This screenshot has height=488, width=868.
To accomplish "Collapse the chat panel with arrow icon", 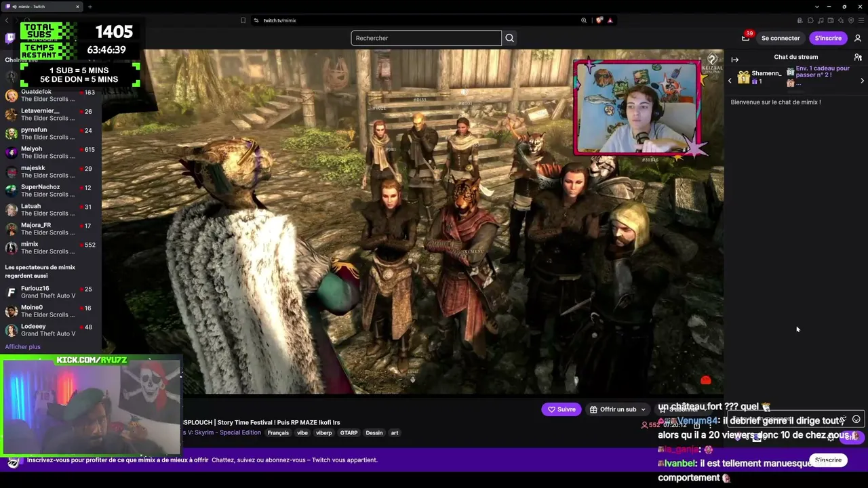I will (734, 60).
